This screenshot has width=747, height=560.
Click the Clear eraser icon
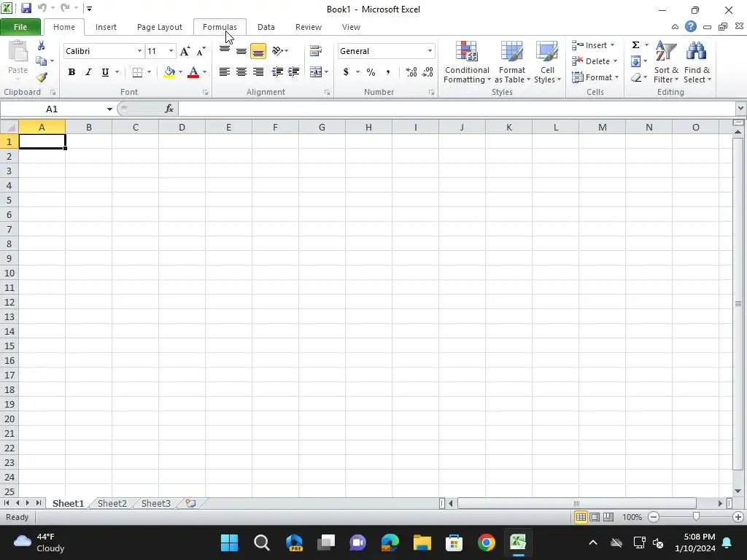(x=635, y=77)
